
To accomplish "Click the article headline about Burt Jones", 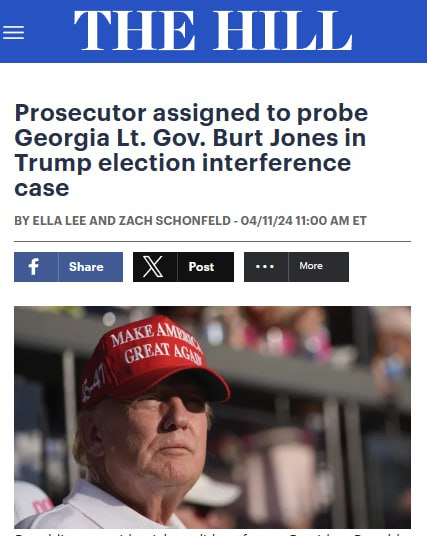I will tap(191, 150).
